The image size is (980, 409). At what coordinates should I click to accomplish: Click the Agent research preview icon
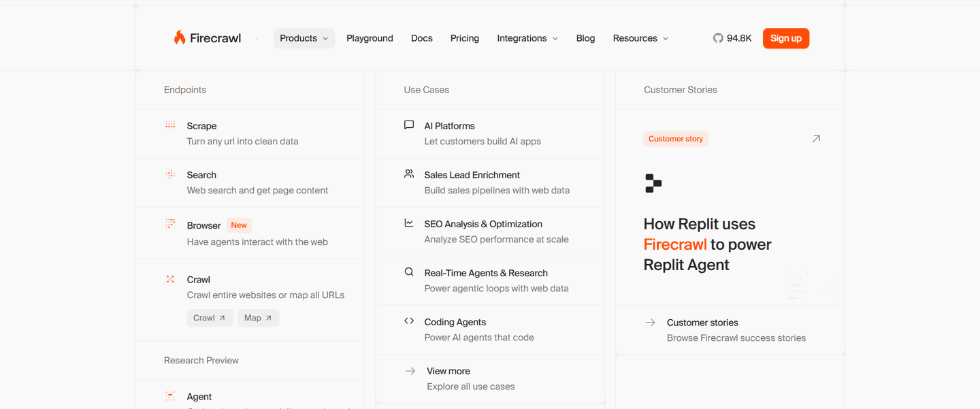170,396
